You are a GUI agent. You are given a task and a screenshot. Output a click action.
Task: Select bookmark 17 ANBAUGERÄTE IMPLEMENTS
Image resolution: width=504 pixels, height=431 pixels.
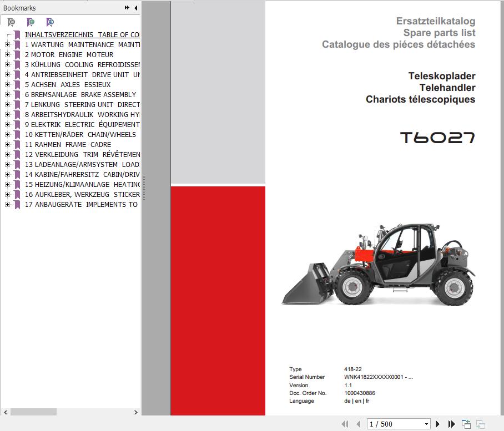click(82, 204)
